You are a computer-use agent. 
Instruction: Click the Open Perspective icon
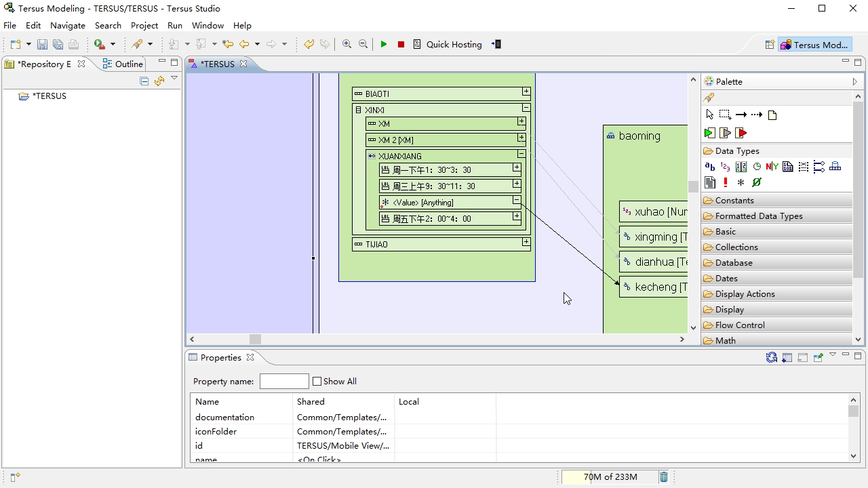pyautogui.click(x=770, y=45)
